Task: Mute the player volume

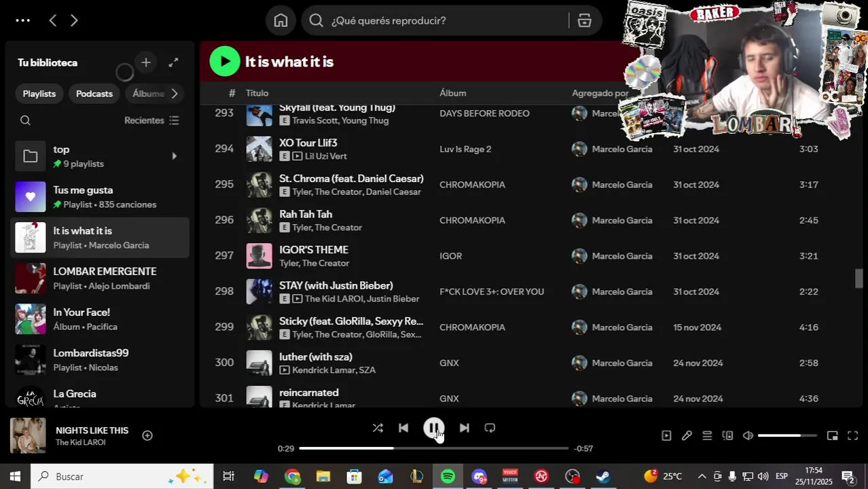Action: point(748,435)
